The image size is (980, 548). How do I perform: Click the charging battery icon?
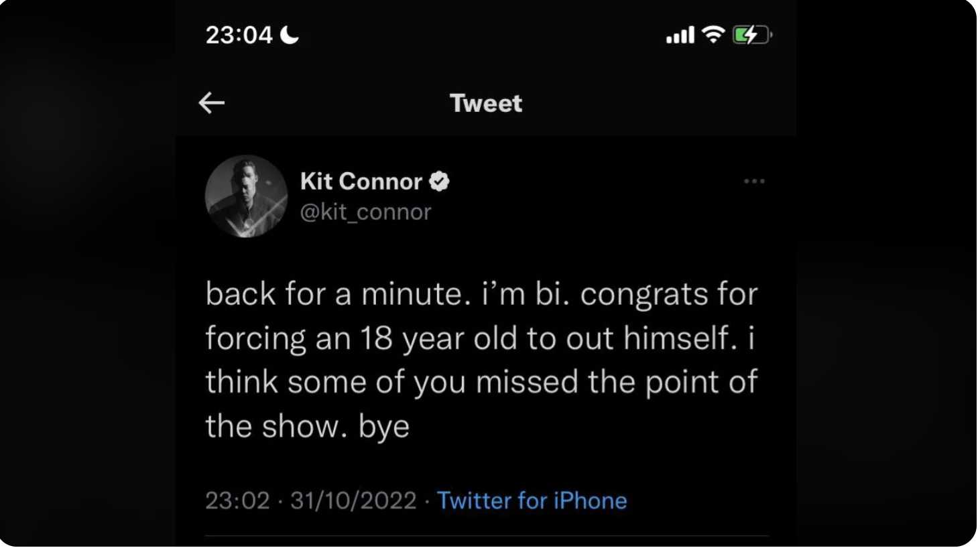751,34
